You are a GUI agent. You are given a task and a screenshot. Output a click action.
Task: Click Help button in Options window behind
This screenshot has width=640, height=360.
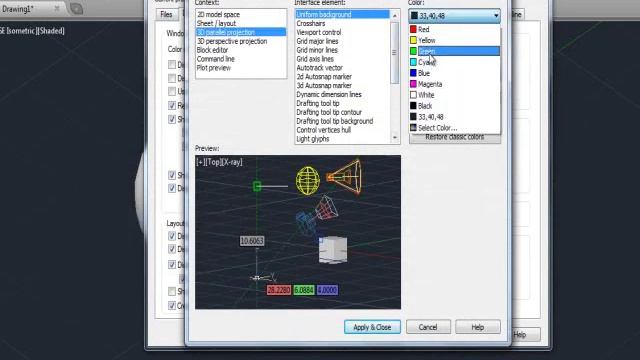[526, 335]
